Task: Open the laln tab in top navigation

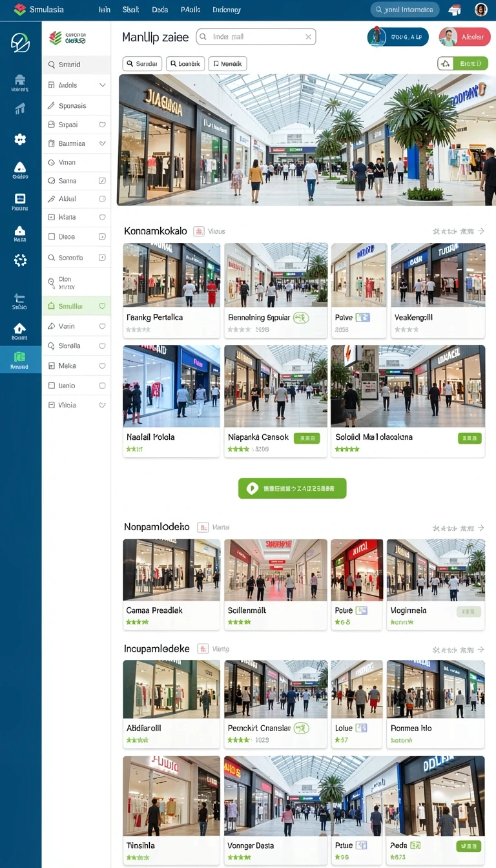Action: point(104,10)
